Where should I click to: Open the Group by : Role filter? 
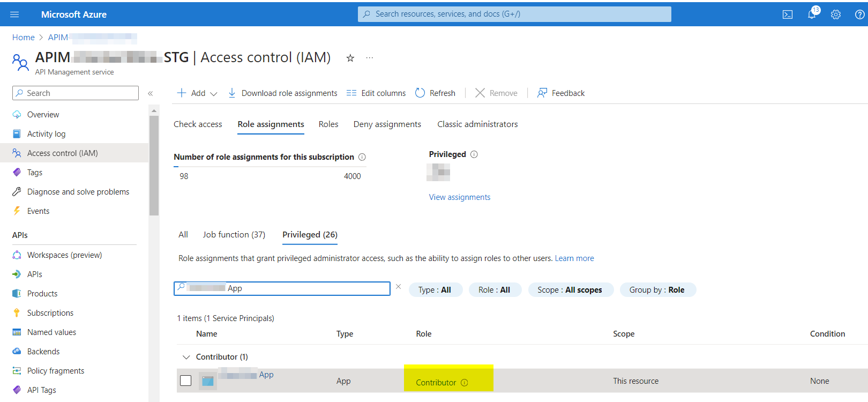657,290
